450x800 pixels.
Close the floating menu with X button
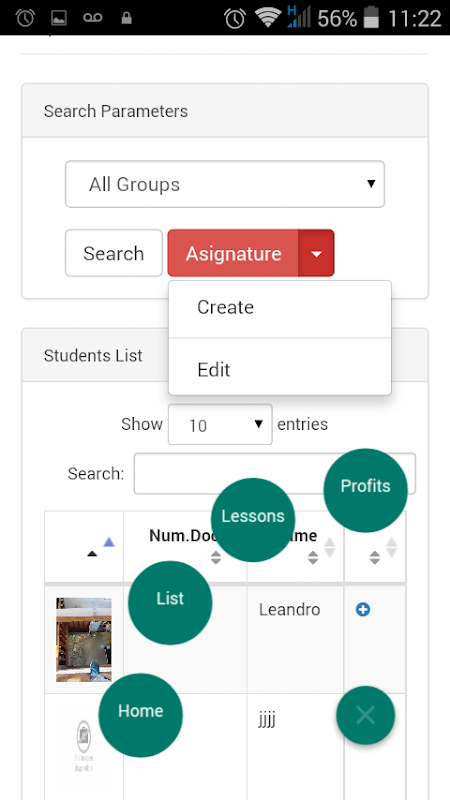[x=365, y=715]
